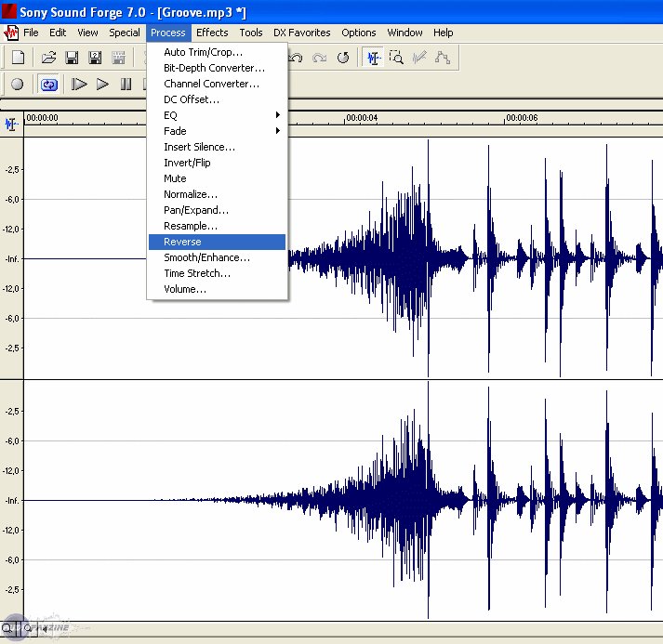Select the Edit tool in the toolbar
The width and height of the screenshot is (663, 644).
[373, 57]
